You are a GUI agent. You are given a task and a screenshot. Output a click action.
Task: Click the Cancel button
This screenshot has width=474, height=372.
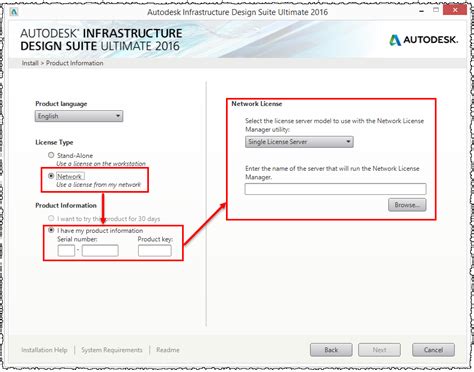pos(433,350)
